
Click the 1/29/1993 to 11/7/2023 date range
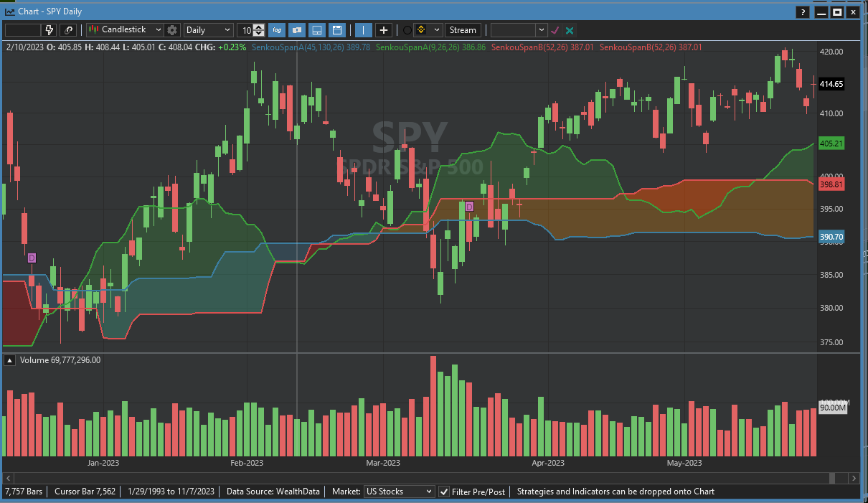click(171, 492)
